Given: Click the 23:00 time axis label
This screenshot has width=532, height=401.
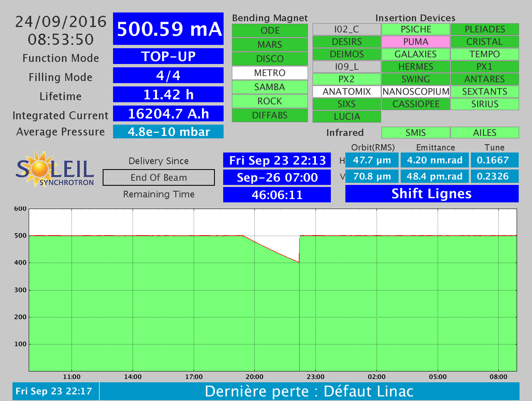Looking at the screenshot, I should tap(315, 377).
